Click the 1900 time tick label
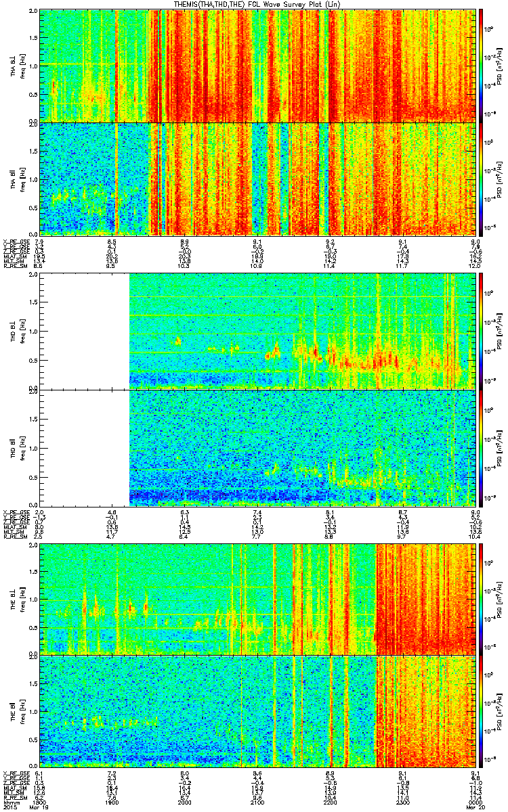This screenshot has width=508, height=812. tap(112, 803)
